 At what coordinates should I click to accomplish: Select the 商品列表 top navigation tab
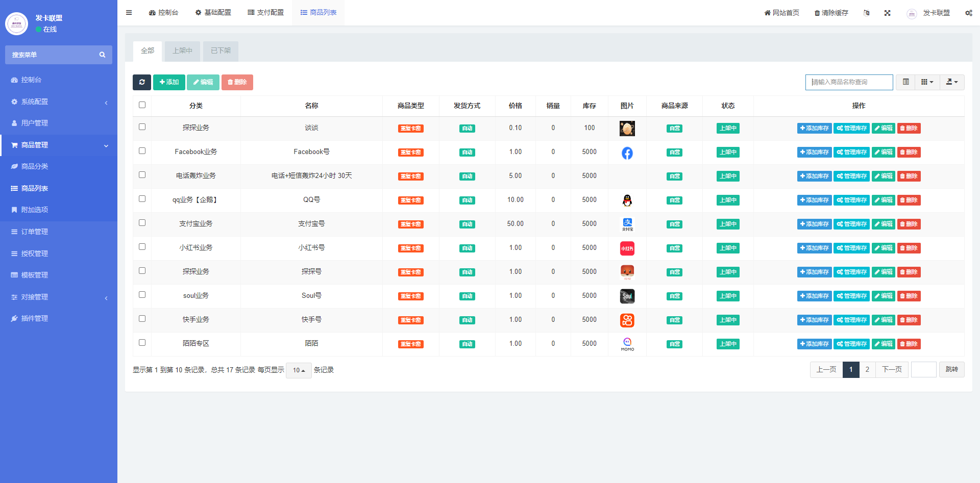pyautogui.click(x=318, y=13)
